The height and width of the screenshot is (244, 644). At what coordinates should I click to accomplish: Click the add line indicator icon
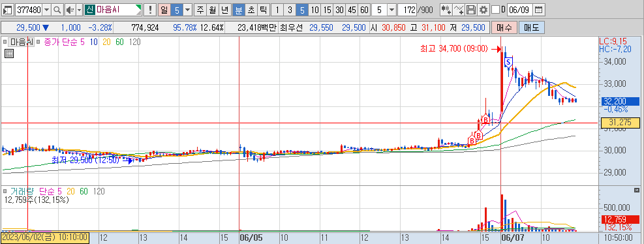click(x=459, y=9)
